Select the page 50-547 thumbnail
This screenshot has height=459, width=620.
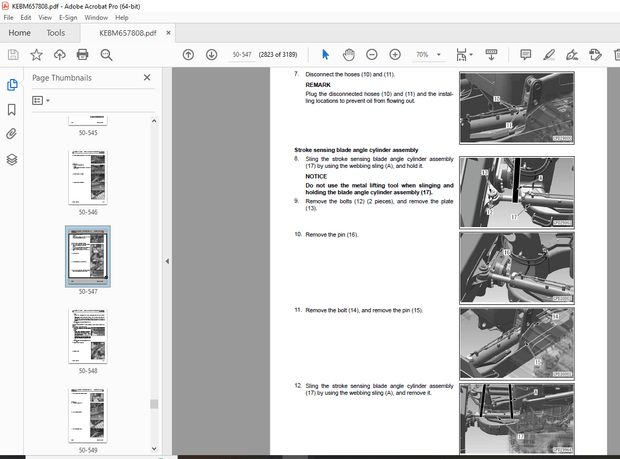click(88, 256)
